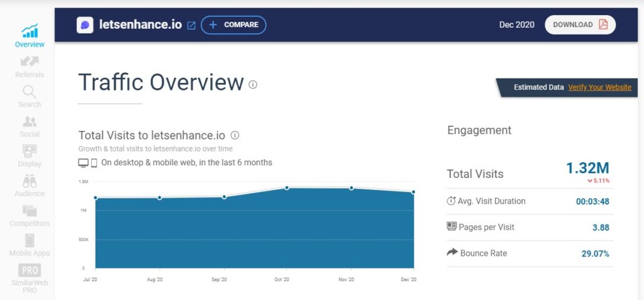Image resolution: width=644 pixels, height=300 pixels.
Task: Go to Mobile Apps section
Action: tap(30, 245)
